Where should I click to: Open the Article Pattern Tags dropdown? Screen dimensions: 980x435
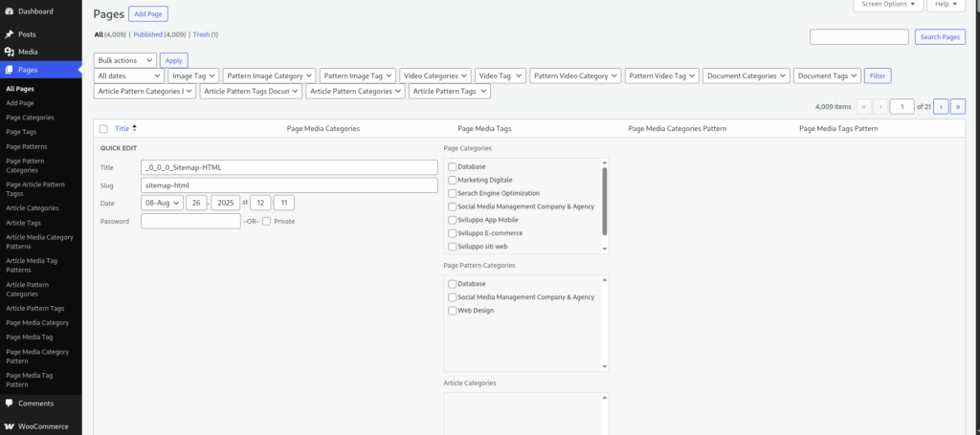click(450, 92)
